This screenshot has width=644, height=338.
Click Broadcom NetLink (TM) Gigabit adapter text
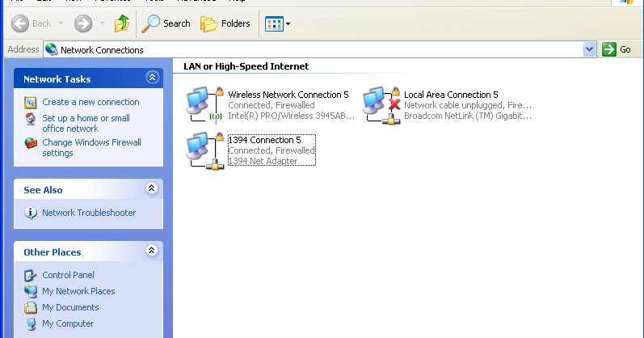[x=468, y=116]
